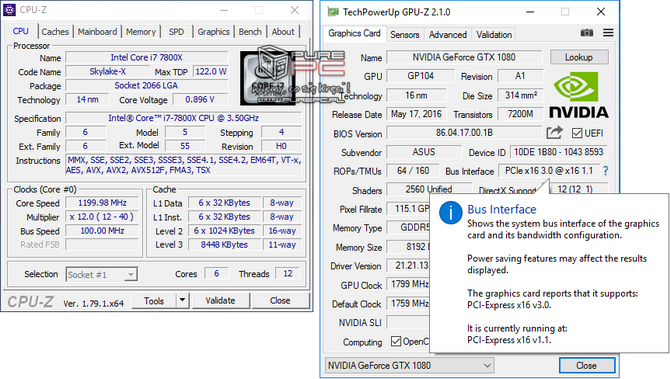
Task: Click the Max TDP value 122.0 W
Action: point(211,72)
